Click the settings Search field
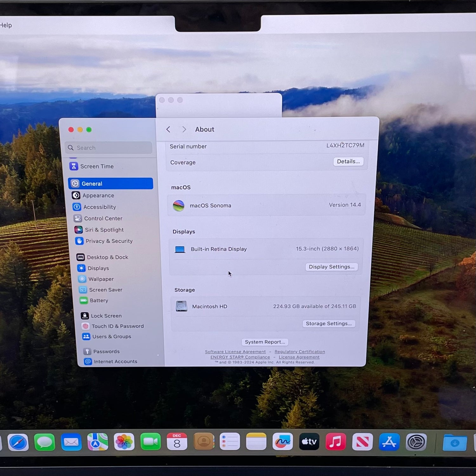The image size is (476, 476). 109,148
